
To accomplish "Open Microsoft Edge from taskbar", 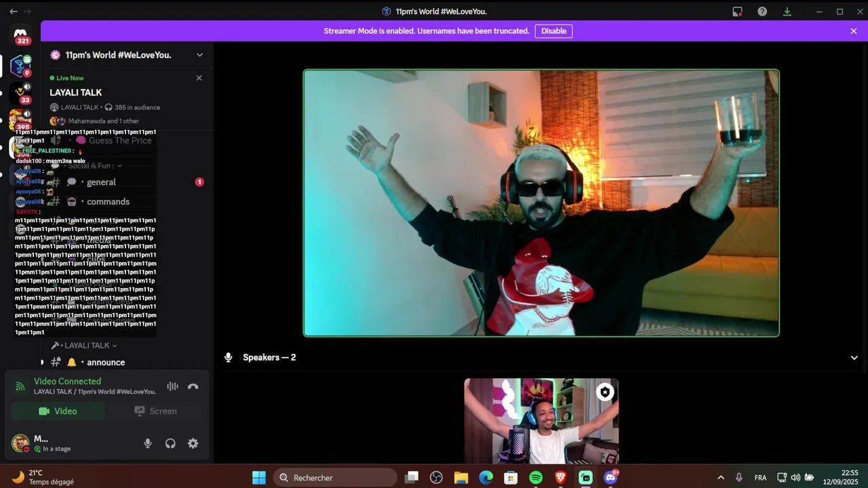I will tap(486, 478).
